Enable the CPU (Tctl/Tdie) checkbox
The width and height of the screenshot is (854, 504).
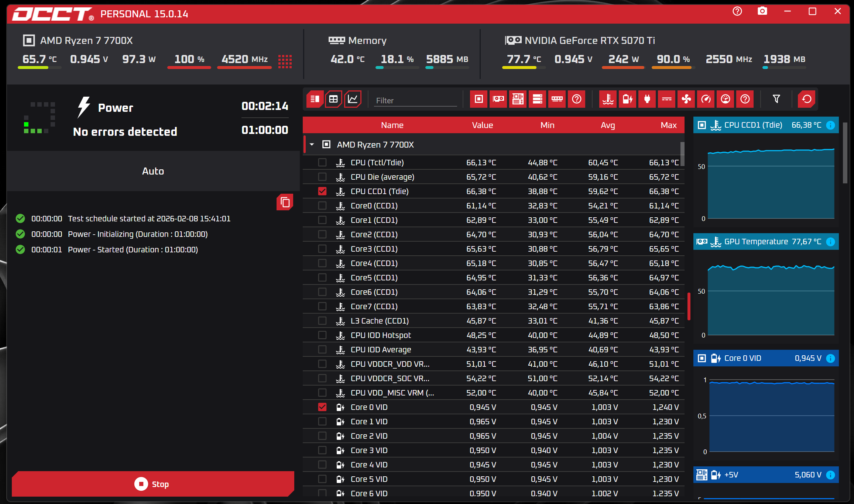322,162
